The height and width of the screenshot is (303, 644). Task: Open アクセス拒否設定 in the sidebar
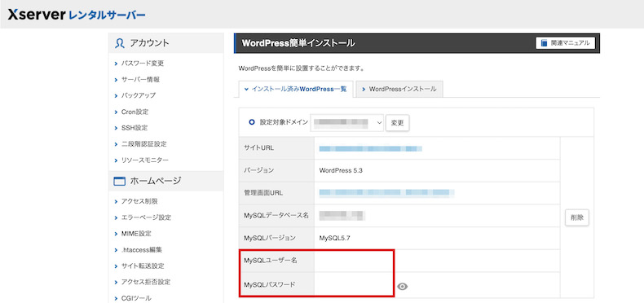146,282
